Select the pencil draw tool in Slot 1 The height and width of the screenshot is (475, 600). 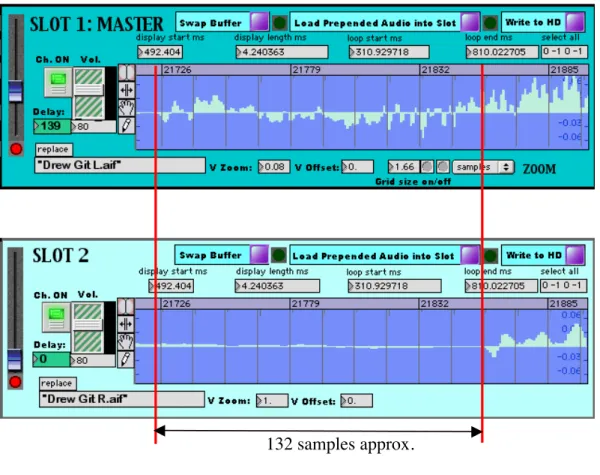pos(127,126)
